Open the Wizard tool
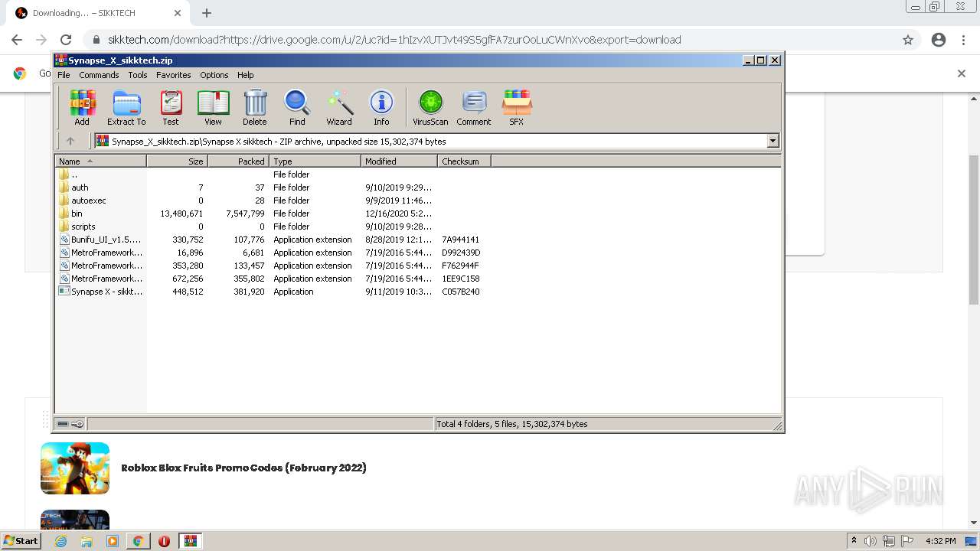The image size is (980, 551). pyautogui.click(x=339, y=107)
